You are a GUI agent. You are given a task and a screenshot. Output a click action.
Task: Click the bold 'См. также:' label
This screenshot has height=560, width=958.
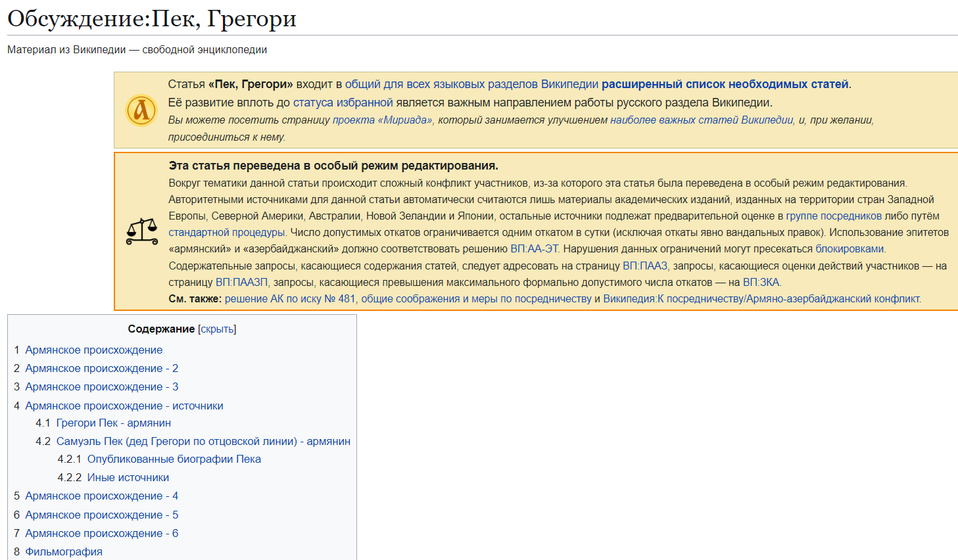tap(195, 299)
